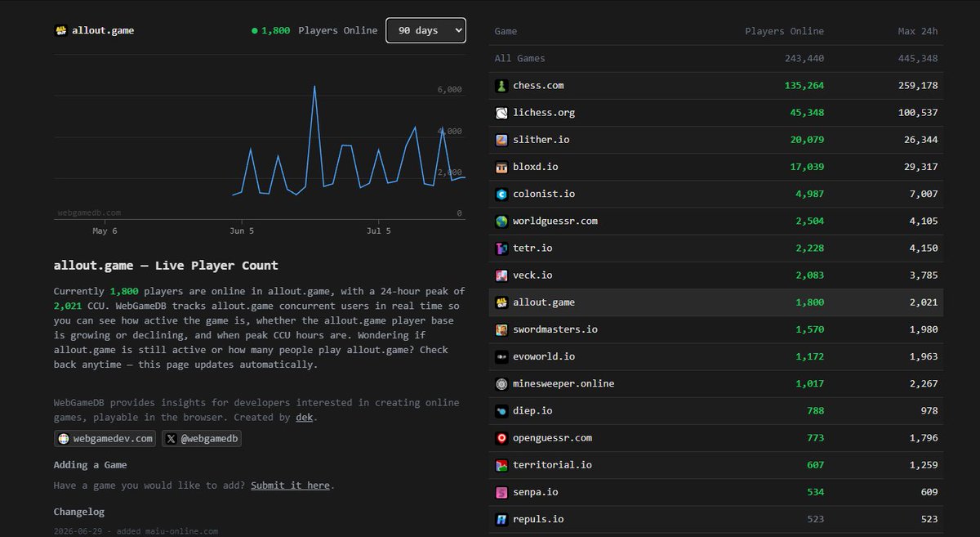Open the veck.io game name
The width and height of the screenshot is (980, 537).
click(532, 275)
